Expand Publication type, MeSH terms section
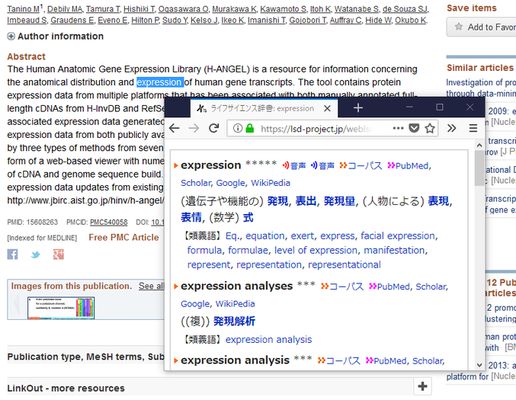The height and width of the screenshot is (400, 516). coord(86,357)
